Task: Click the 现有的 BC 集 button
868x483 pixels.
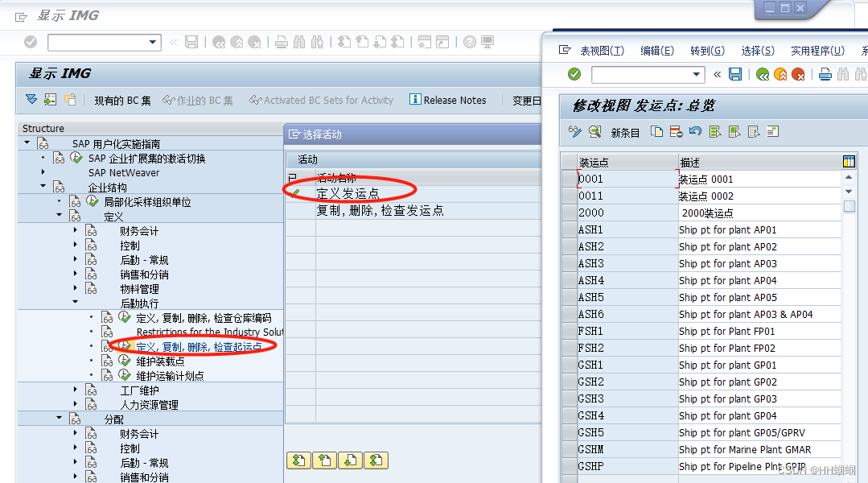Action: click(122, 101)
